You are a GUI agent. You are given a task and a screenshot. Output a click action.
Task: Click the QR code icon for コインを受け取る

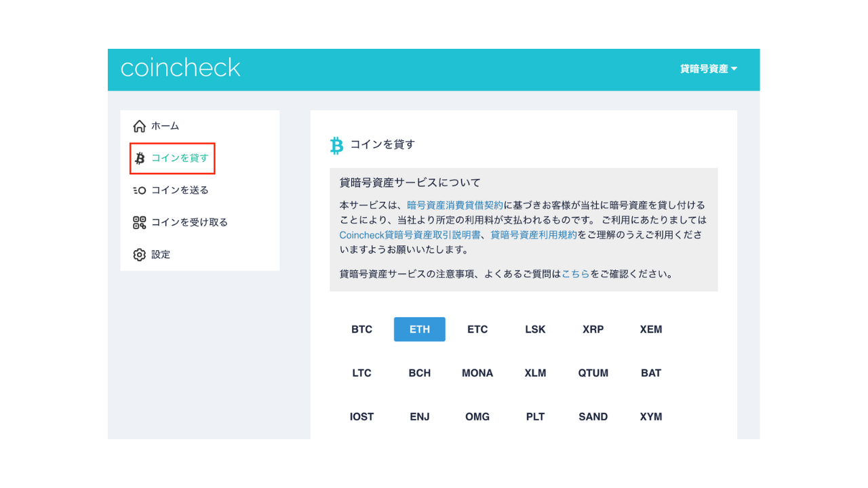[140, 222]
